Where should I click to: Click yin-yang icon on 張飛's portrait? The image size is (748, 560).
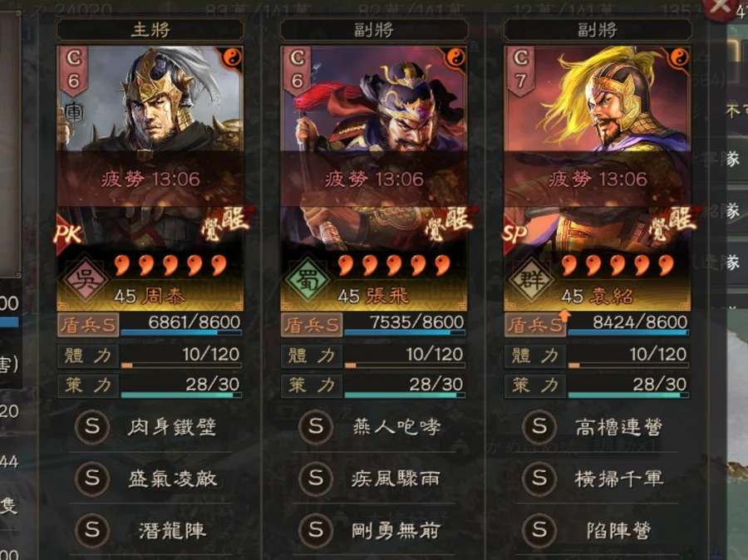coord(455,57)
